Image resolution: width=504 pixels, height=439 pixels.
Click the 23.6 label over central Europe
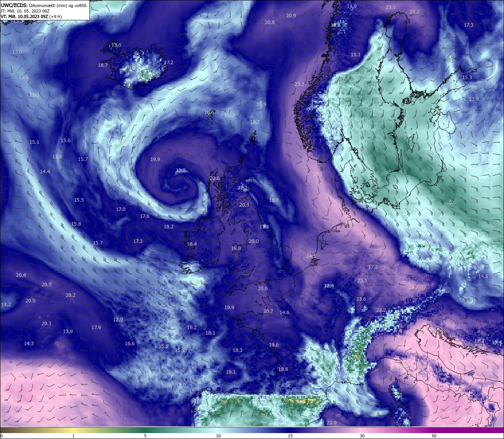[x=361, y=299]
